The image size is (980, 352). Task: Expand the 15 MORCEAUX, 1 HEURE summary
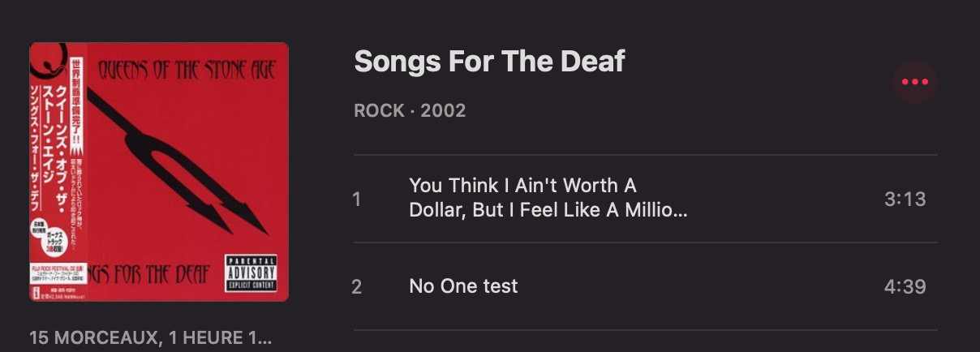pos(151,337)
